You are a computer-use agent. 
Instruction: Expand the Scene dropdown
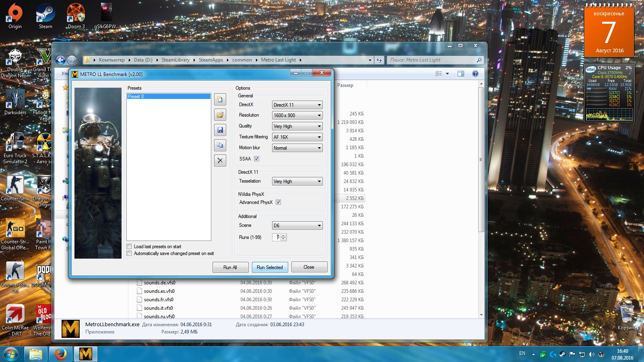pyautogui.click(x=297, y=226)
